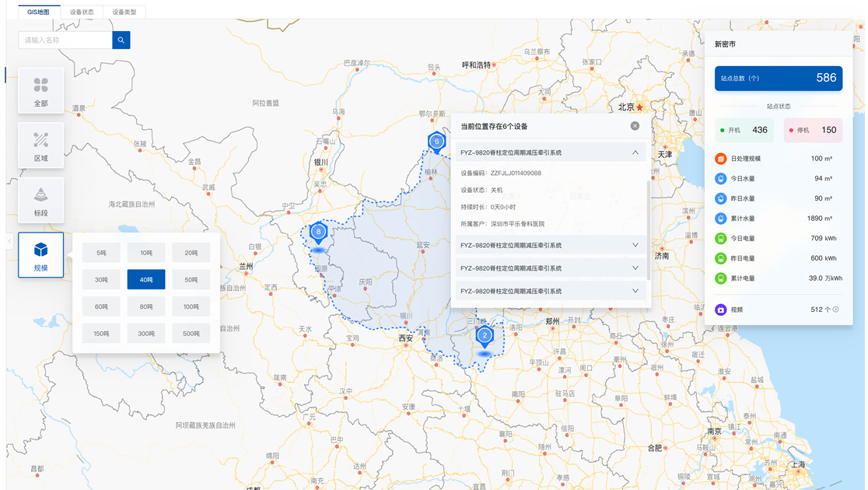
Task: Select the 规模 scale cube icon
Action: 41,255
